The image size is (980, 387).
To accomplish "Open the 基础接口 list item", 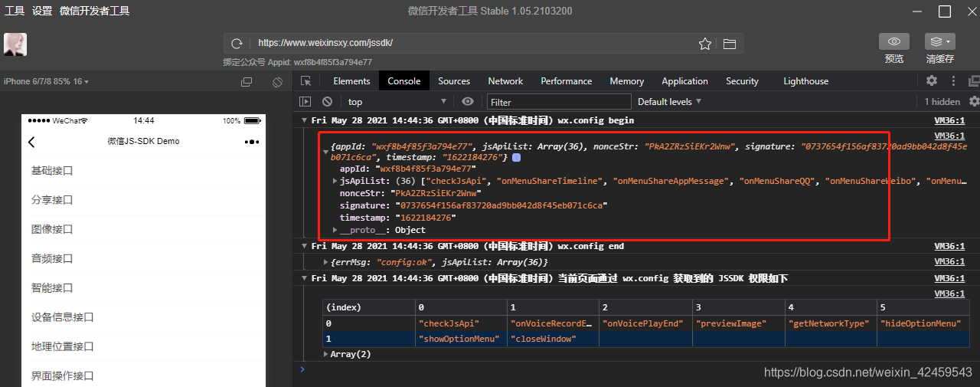I will (x=143, y=171).
